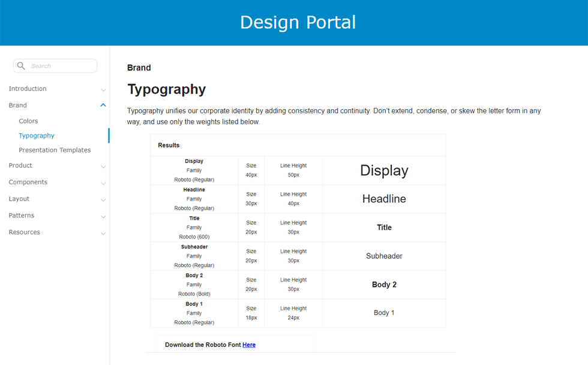Select Typography in the sidebar

[x=37, y=136]
